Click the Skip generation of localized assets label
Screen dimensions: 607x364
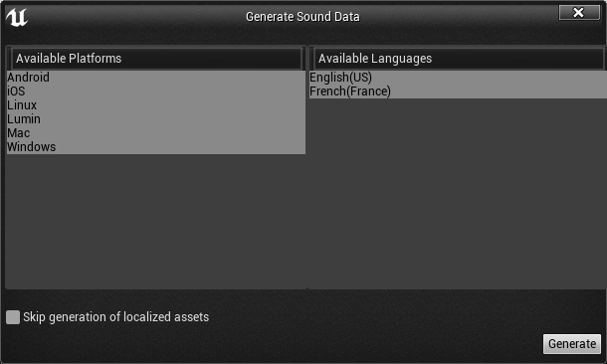coord(115,317)
